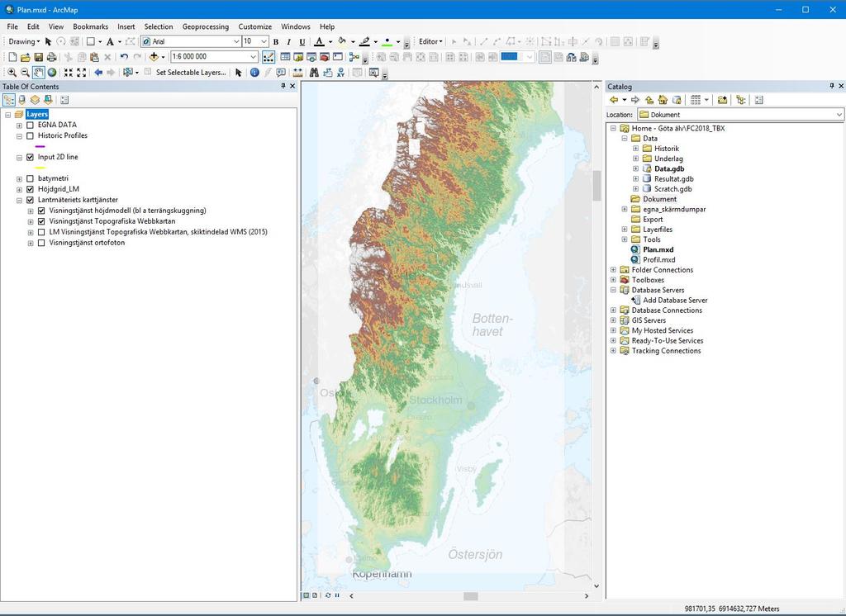Open the map scale dropdown
Viewport: 846px width, 616px height.
pos(253,57)
